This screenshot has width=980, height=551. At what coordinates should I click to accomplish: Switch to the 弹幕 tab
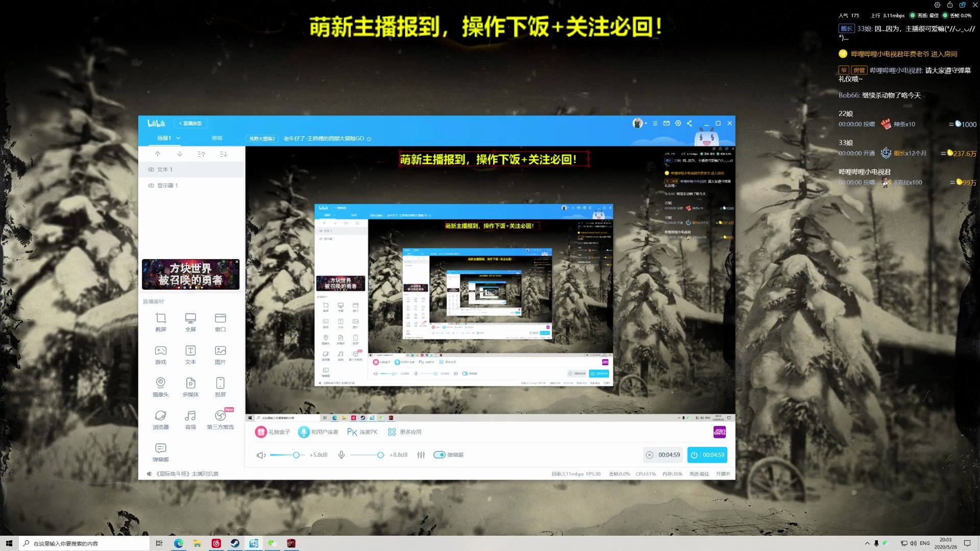(x=217, y=138)
